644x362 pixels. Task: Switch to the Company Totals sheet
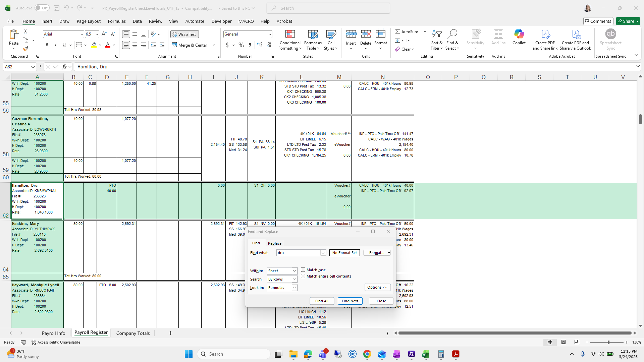click(133, 333)
